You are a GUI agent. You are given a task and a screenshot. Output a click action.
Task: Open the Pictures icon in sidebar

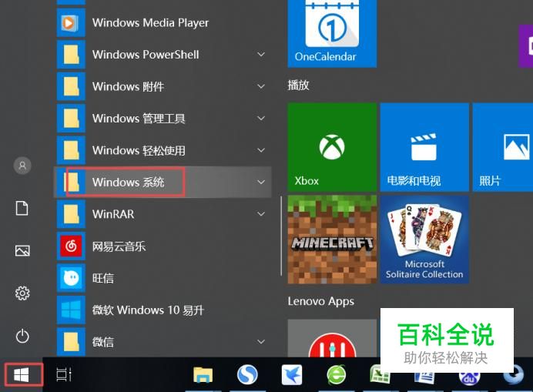[x=22, y=251]
